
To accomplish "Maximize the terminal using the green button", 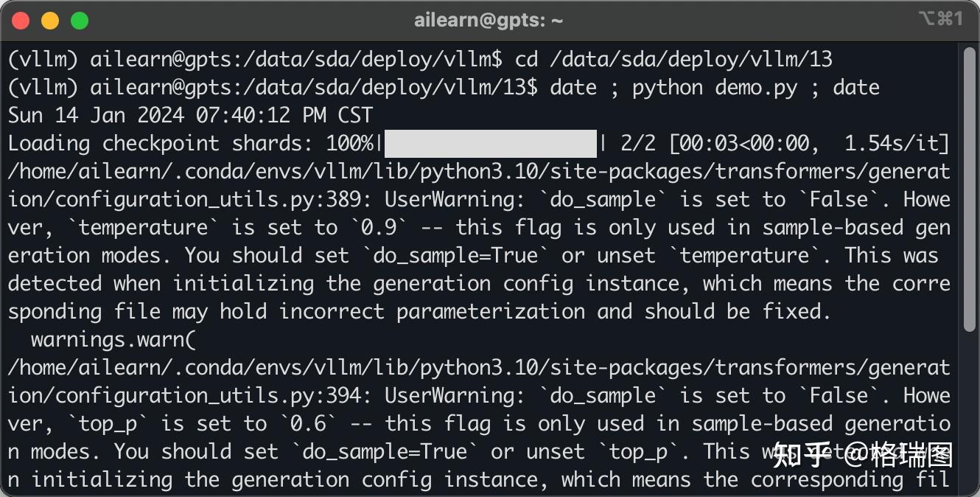I will point(80,21).
